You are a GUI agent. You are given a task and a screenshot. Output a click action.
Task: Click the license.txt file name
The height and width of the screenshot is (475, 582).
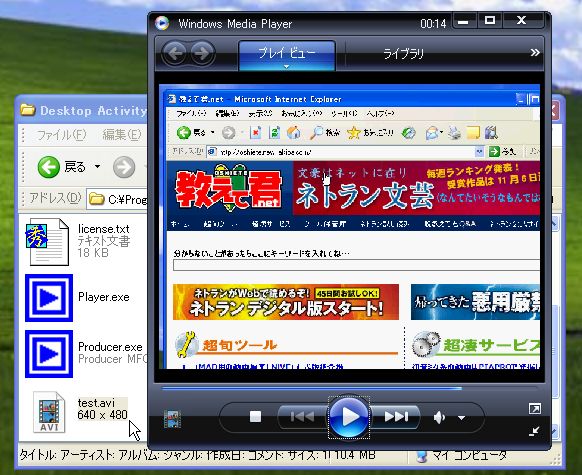point(104,229)
